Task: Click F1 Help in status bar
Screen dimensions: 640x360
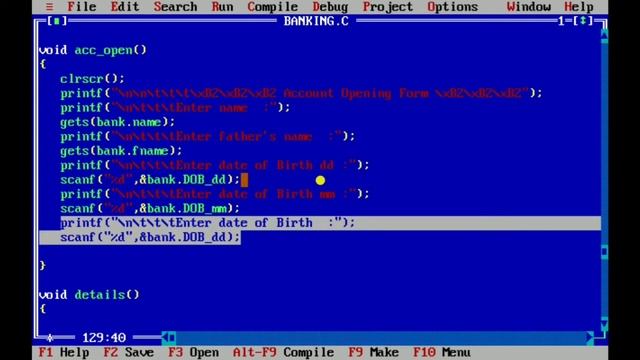Action: pos(64,352)
